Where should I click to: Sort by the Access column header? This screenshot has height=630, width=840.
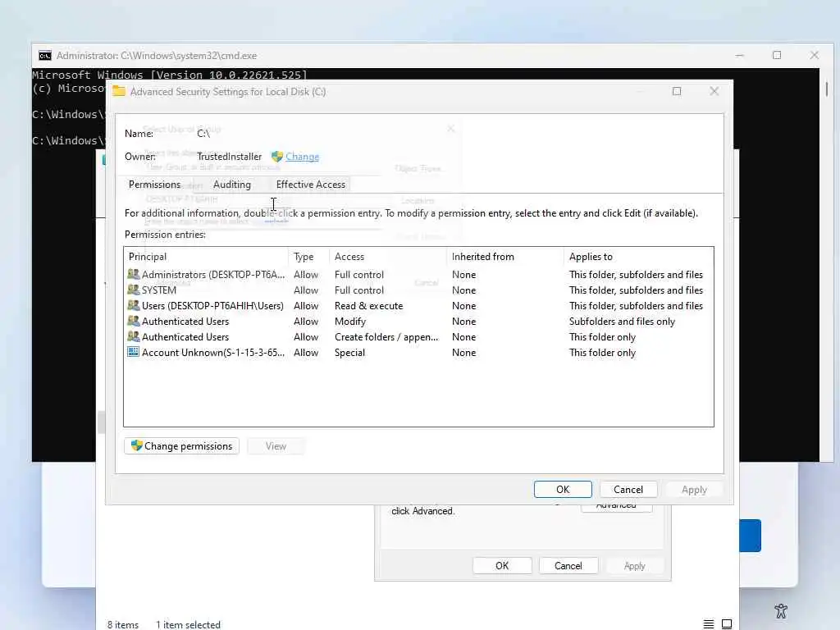[388, 257]
